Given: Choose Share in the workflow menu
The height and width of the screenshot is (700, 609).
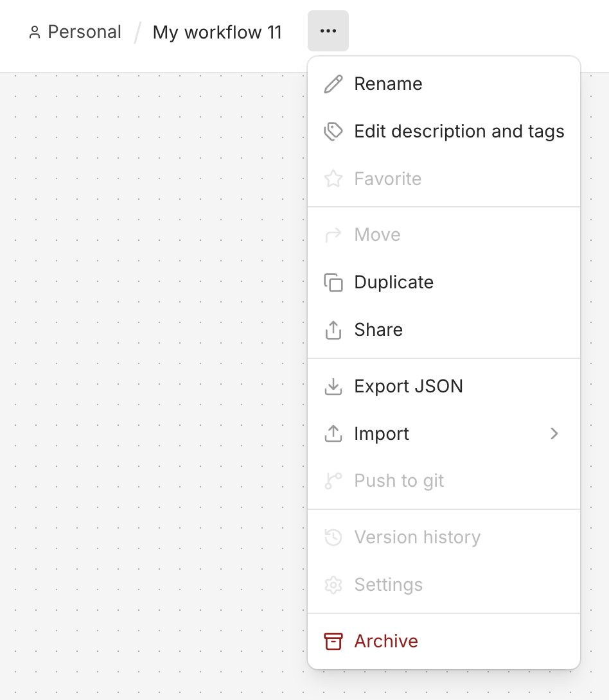Looking at the screenshot, I should [444, 329].
